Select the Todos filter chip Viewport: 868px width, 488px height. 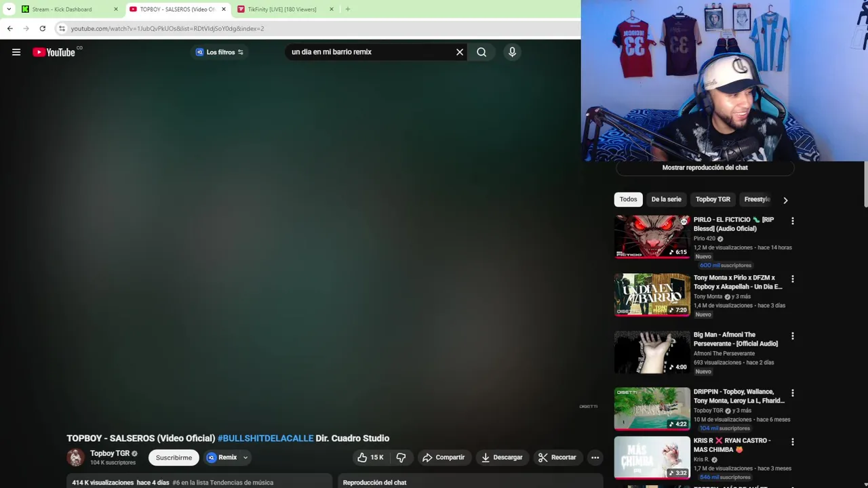(x=628, y=199)
